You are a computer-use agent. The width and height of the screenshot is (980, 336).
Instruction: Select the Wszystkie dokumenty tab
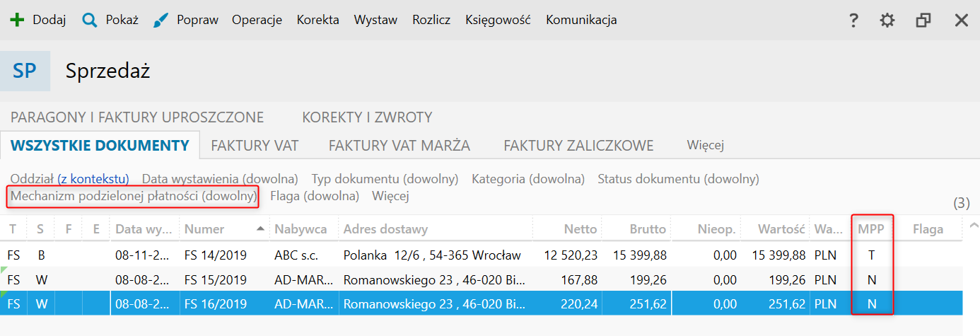[x=100, y=146]
